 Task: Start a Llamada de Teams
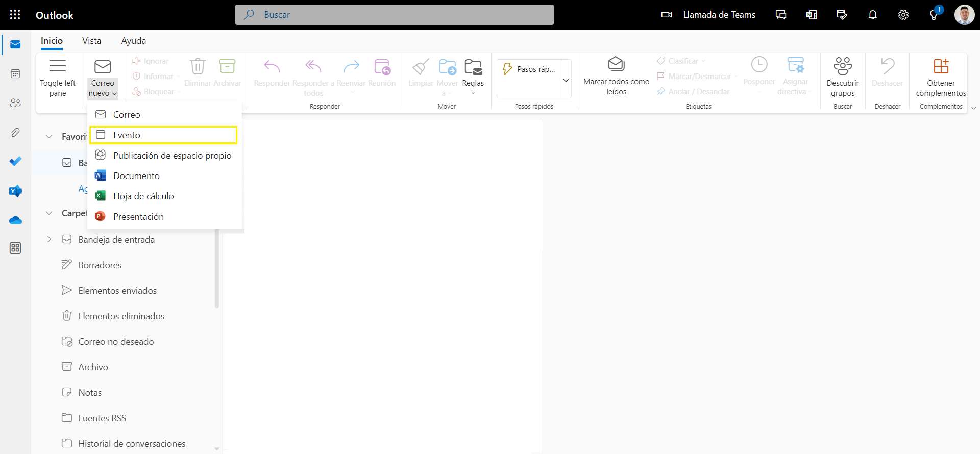[708, 15]
